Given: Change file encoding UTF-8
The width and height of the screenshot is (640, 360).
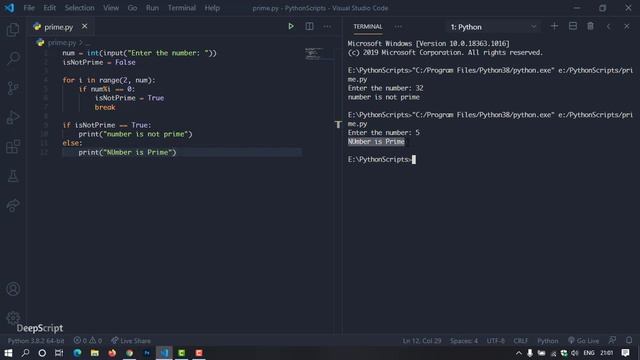Looking at the screenshot, I should click(496, 340).
